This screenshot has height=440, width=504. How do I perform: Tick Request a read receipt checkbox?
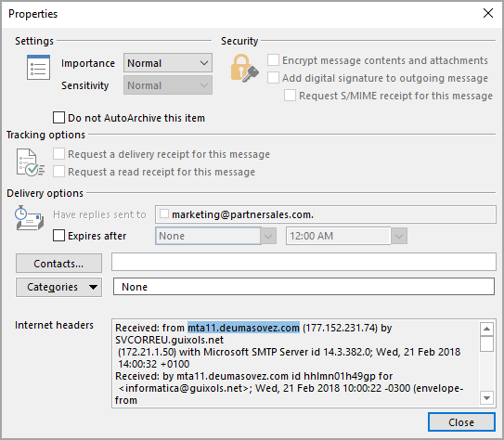[x=58, y=172]
